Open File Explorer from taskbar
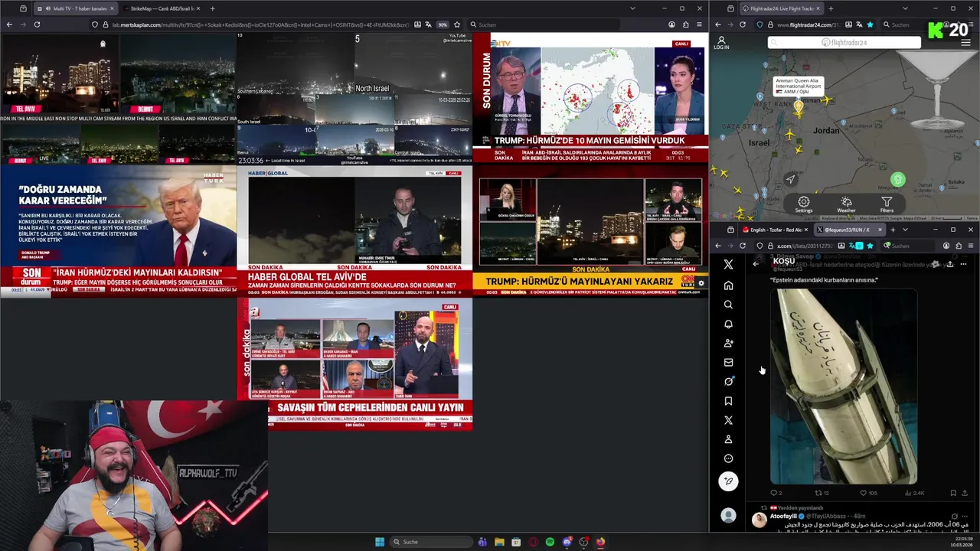 pos(499,542)
